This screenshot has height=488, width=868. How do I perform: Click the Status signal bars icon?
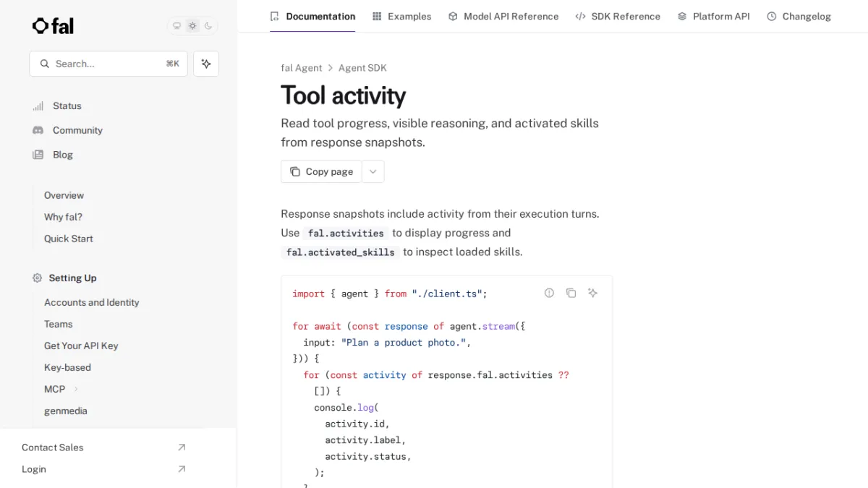coord(38,106)
